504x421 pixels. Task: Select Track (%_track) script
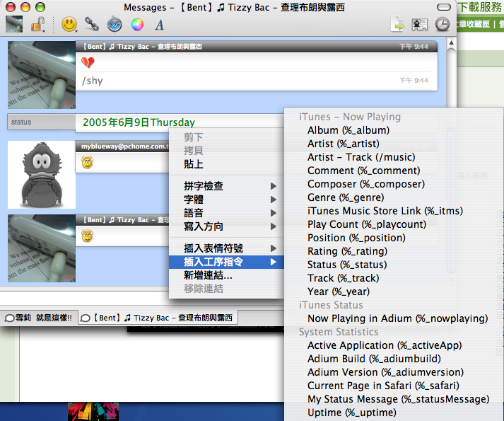pyautogui.click(x=394, y=278)
